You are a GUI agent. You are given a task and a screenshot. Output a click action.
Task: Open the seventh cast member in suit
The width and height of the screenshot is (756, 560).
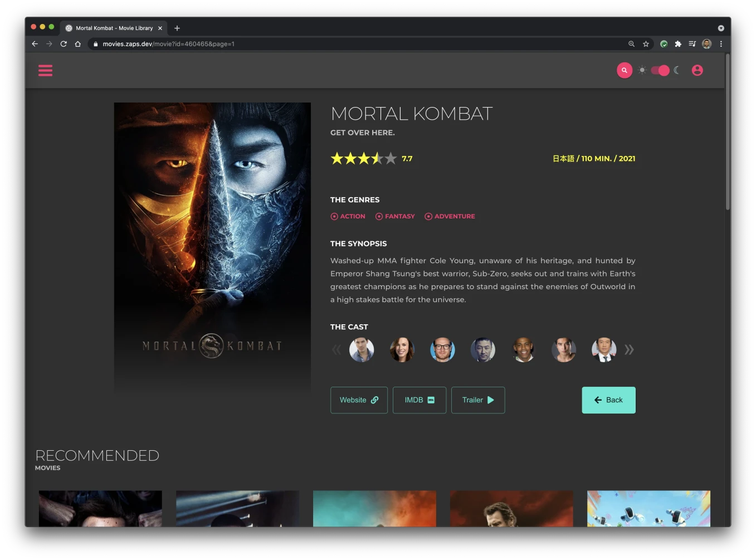[604, 350]
